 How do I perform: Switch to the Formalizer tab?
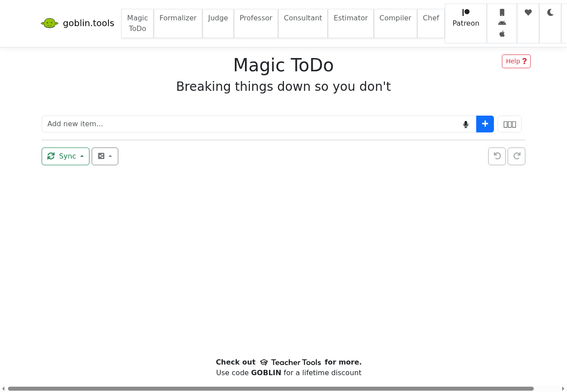(x=178, y=18)
